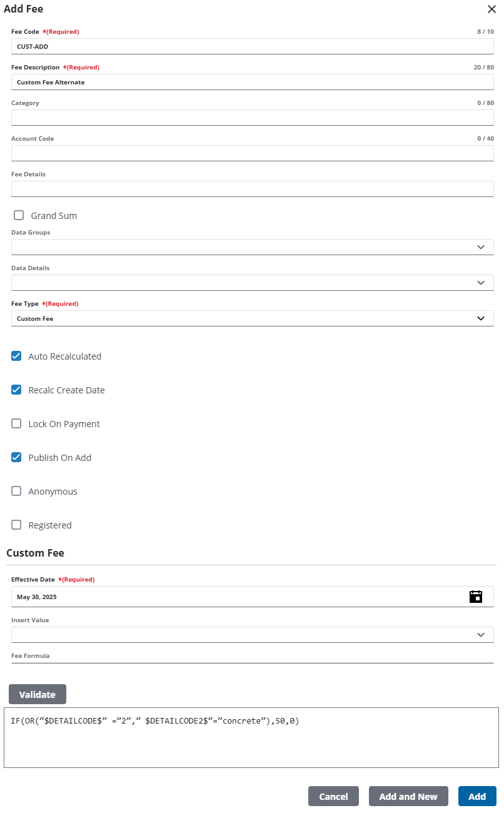The image size is (504, 813).
Task: Open the Data Details dropdown
Action: tap(252, 283)
